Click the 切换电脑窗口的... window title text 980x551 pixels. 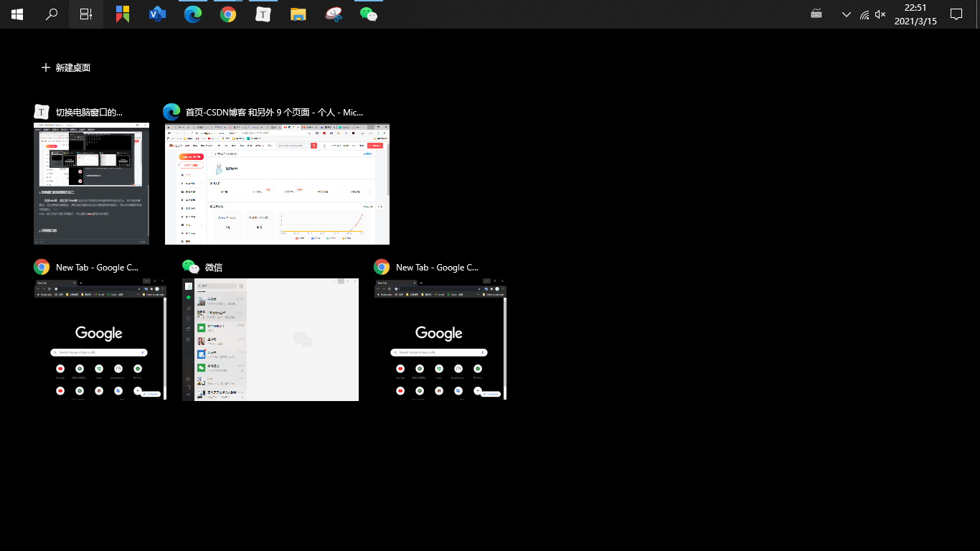[89, 113]
